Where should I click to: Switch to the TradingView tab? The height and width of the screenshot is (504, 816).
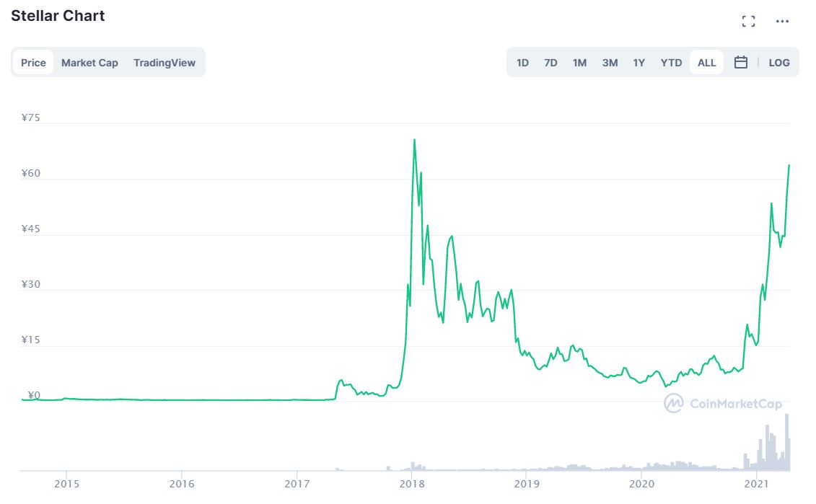pyautogui.click(x=164, y=63)
